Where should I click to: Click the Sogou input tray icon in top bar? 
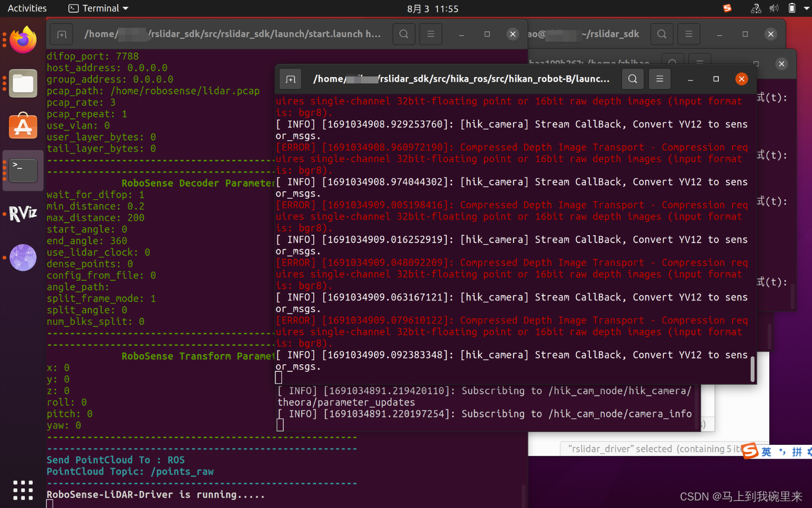[728, 8]
